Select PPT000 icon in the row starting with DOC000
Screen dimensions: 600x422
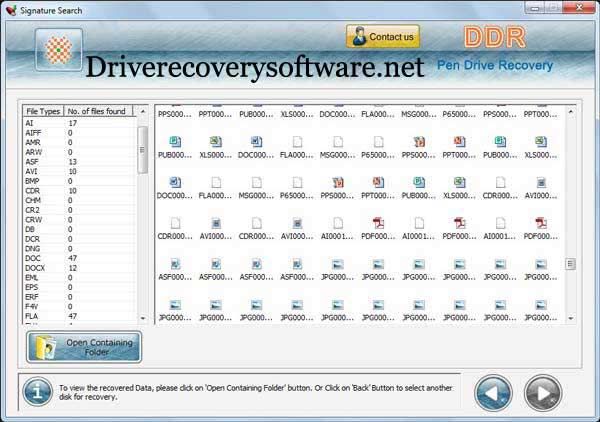[378, 182]
